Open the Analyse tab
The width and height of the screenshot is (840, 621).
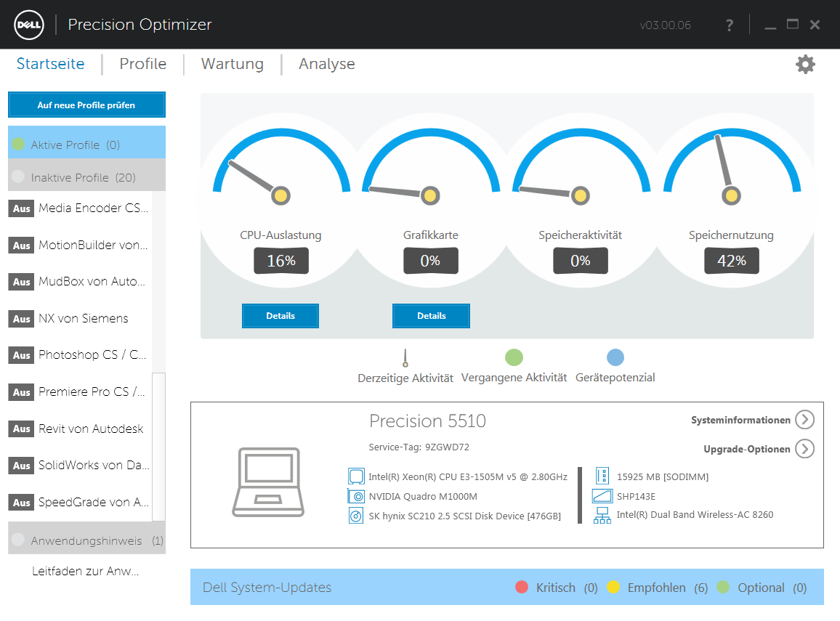pos(327,64)
